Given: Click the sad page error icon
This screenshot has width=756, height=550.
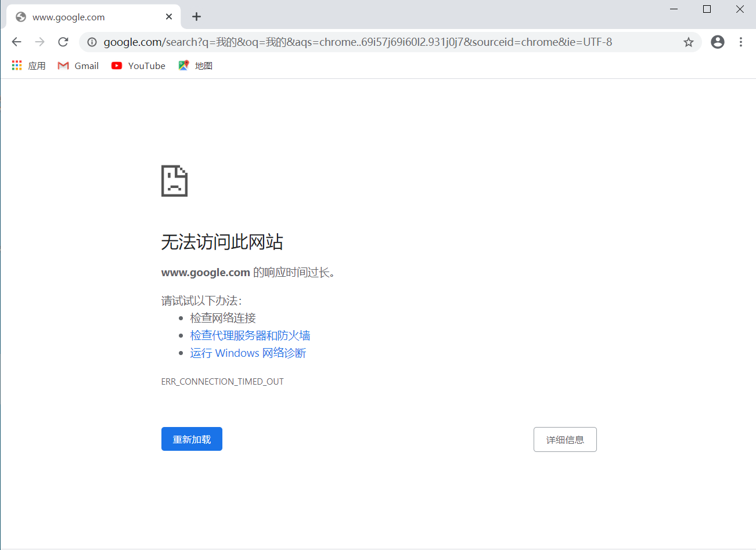Looking at the screenshot, I should [x=174, y=181].
